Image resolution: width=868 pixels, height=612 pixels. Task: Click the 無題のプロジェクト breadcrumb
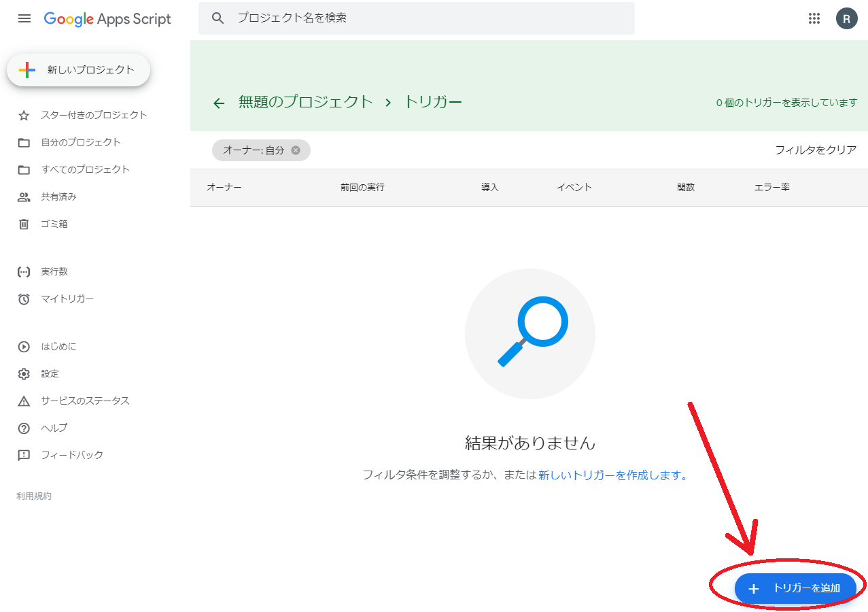(306, 102)
